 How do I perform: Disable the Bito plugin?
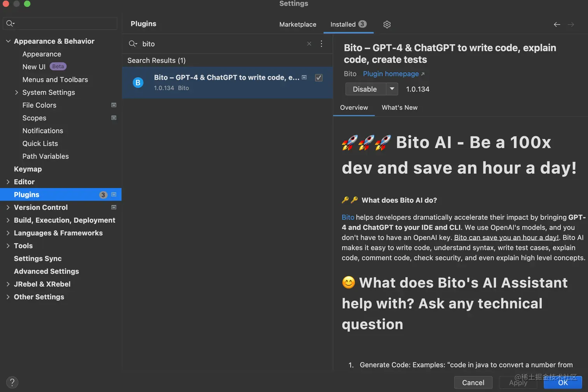[x=365, y=89]
